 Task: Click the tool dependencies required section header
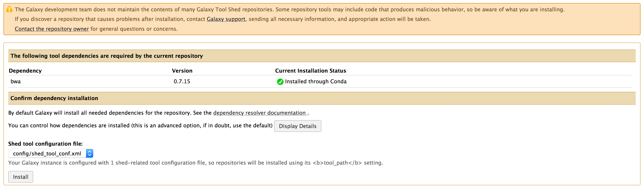(107, 56)
